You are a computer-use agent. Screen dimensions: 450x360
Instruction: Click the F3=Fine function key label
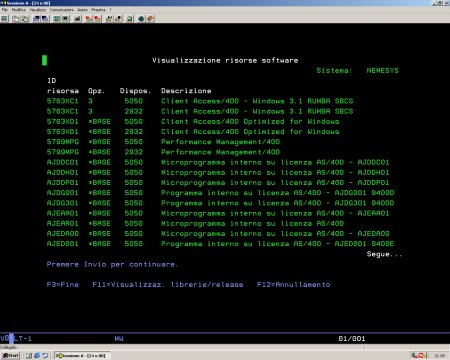[63, 284]
